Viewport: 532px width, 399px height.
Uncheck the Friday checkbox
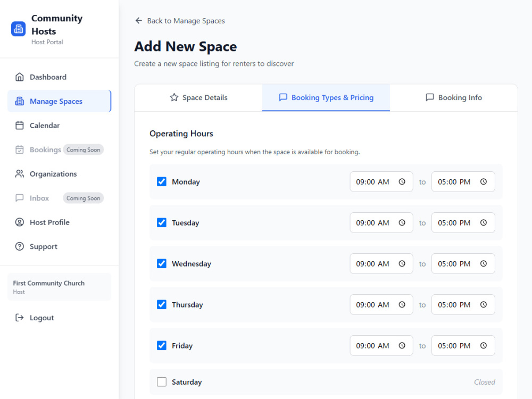click(x=162, y=345)
